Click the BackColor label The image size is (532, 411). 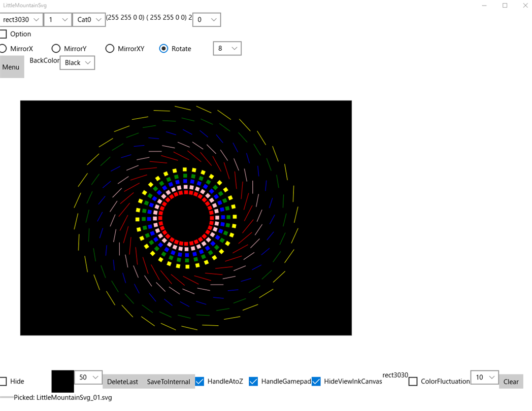[x=45, y=60]
